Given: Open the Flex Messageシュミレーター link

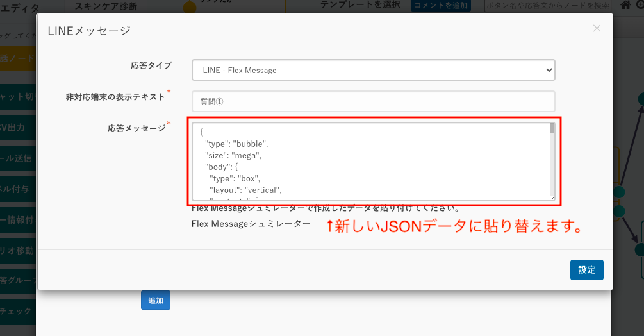Looking at the screenshot, I should click(251, 224).
